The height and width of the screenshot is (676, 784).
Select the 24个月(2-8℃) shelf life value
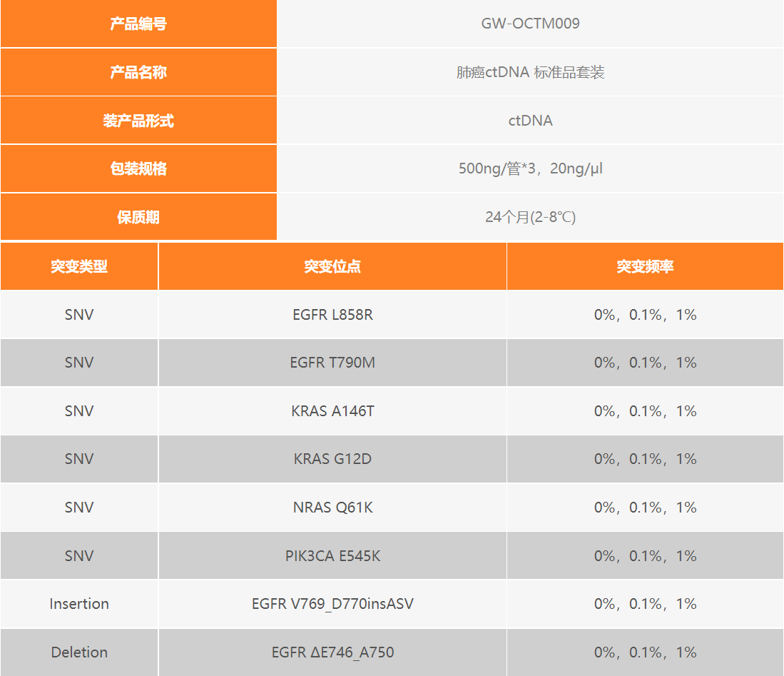tap(530, 217)
